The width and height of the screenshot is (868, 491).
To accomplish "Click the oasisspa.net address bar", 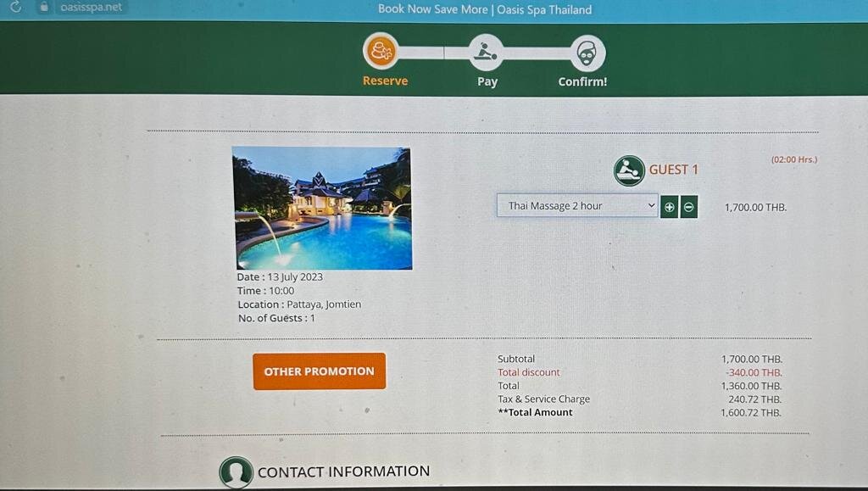I will pyautogui.click(x=91, y=7).
